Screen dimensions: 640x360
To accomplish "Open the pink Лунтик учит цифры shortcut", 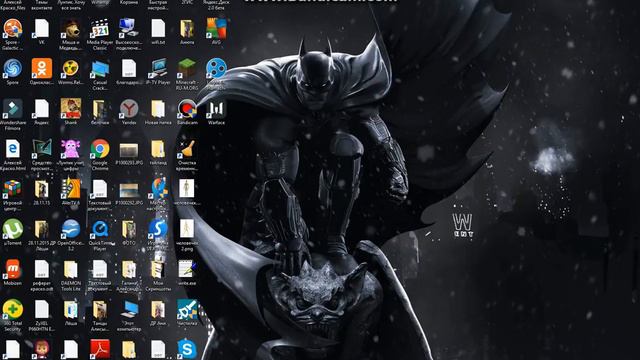I will pos(71,149).
